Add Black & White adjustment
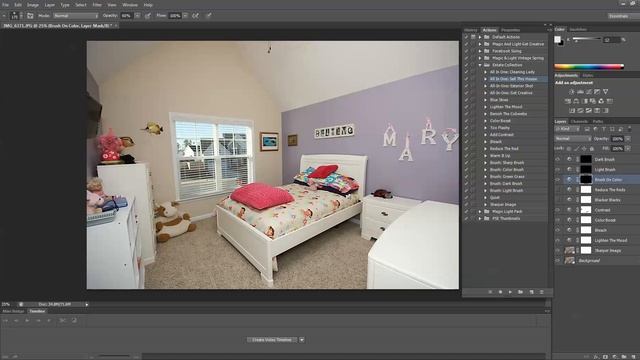This screenshot has height=360, width=640. (x=584, y=101)
